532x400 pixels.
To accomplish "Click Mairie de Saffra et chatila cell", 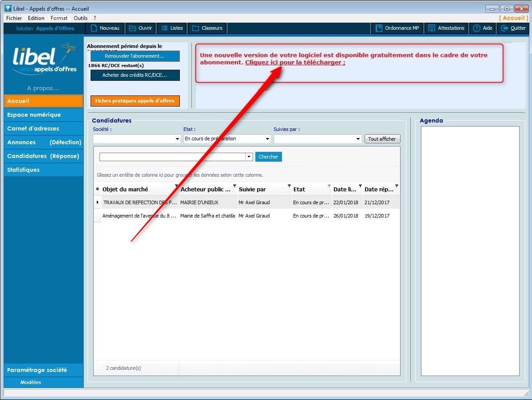I will click(208, 216).
